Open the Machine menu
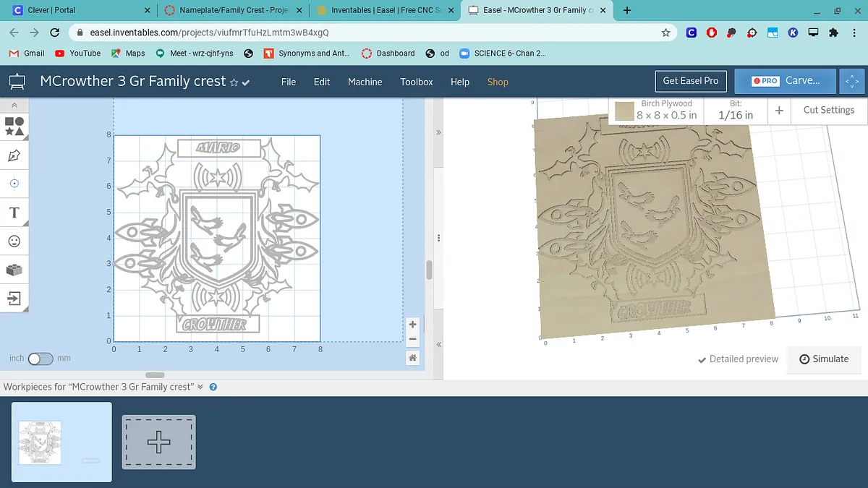The width and height of the screenshot is (868, 488). [x=365, y=82]
